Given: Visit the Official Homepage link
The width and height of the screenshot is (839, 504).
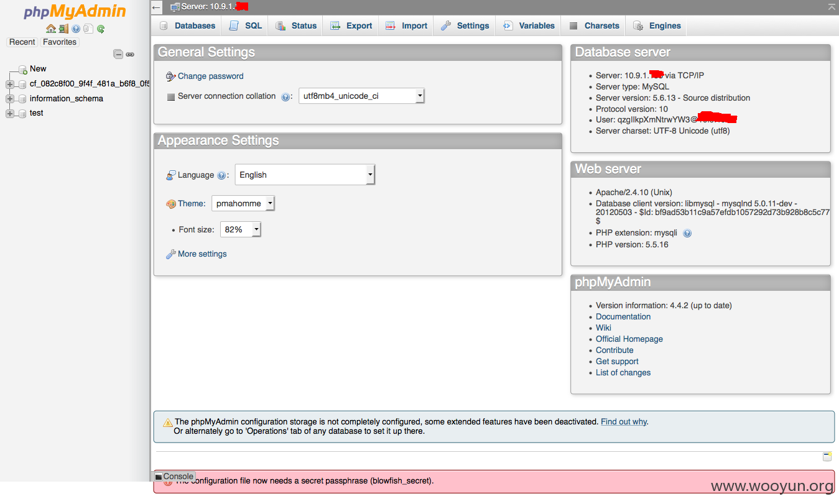Looking at the screenshot, I should click(x=629, y=339).
